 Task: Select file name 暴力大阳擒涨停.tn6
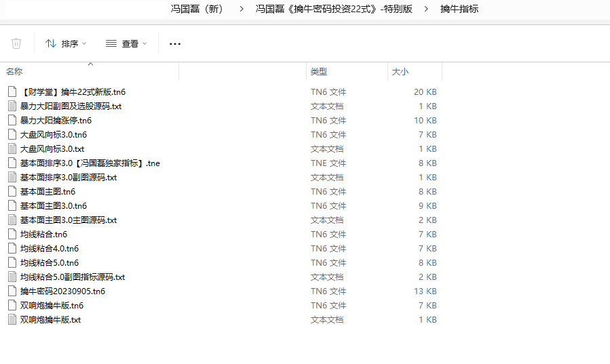(56, 121)
